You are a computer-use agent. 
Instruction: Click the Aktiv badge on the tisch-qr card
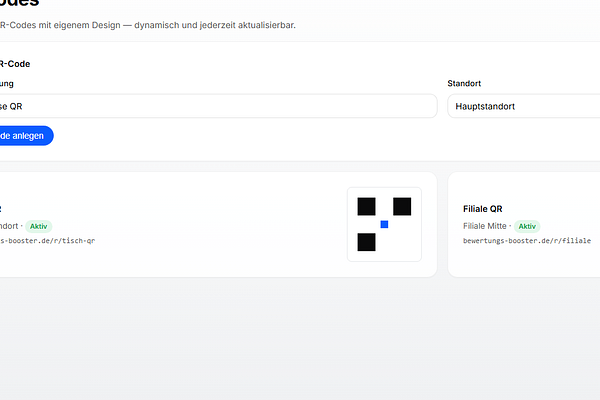pyautogui.click(x=39, y=226)
